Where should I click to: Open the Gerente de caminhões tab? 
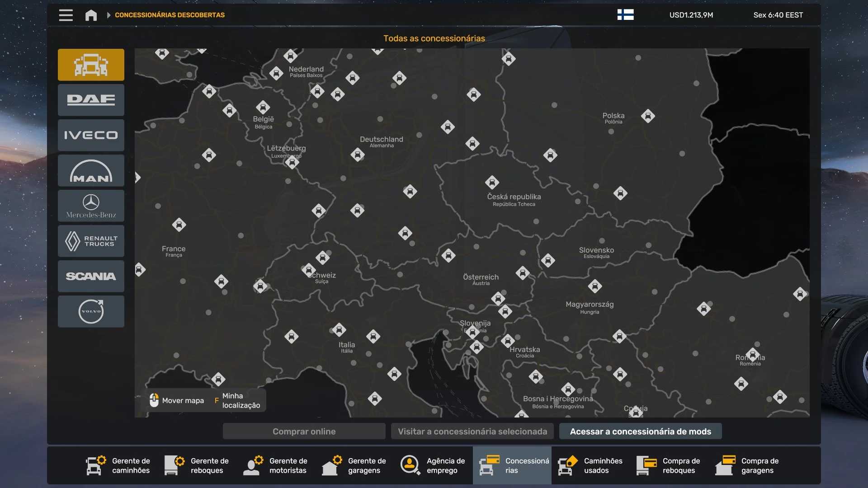point(118,465)
